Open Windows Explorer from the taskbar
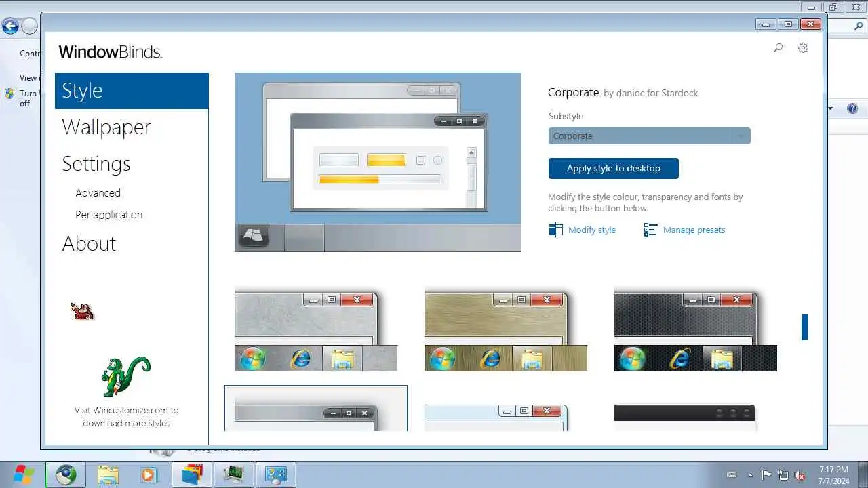This screenshot has width=868, height=488. pyautogui.click(x=108, y=474)
